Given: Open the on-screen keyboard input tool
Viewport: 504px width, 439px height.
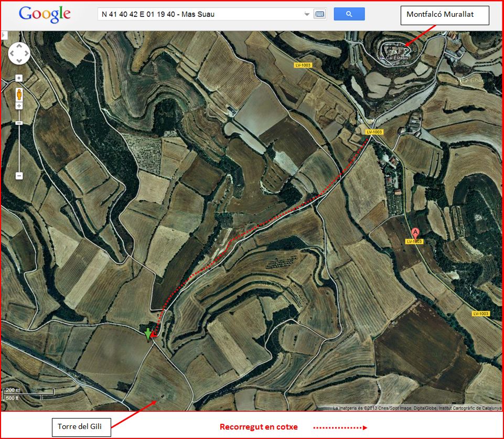Looking at the screenshot, I should point(320,14).
